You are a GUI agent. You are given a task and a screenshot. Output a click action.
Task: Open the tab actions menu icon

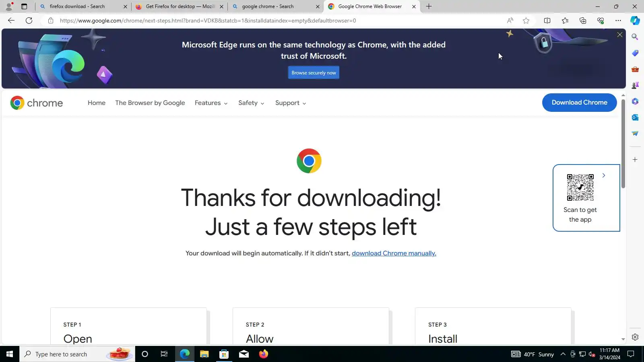pyautogui.click(x=24, y=6)
